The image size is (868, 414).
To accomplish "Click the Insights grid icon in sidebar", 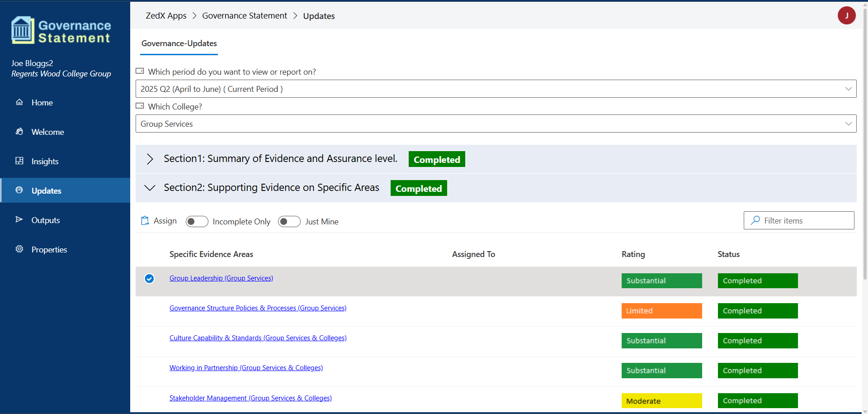I will (x=19, y=161).
